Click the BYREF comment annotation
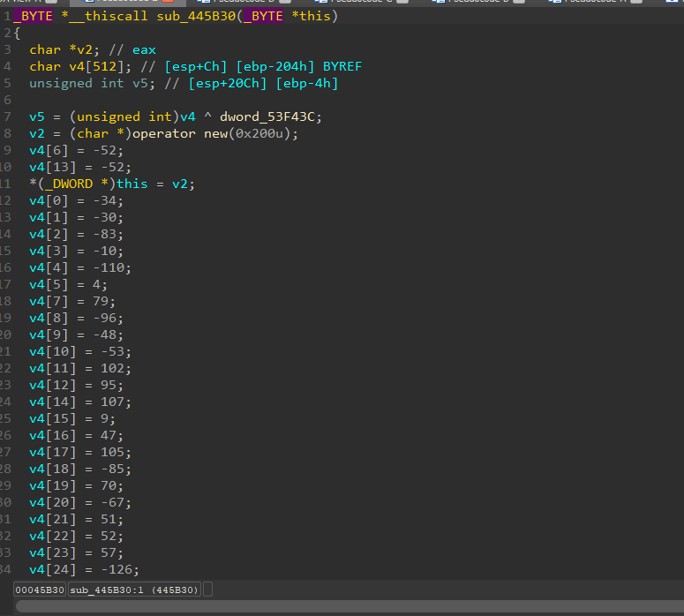Image resolution: width=684 pixels, height=616 pixels. (x=342, y=66)
